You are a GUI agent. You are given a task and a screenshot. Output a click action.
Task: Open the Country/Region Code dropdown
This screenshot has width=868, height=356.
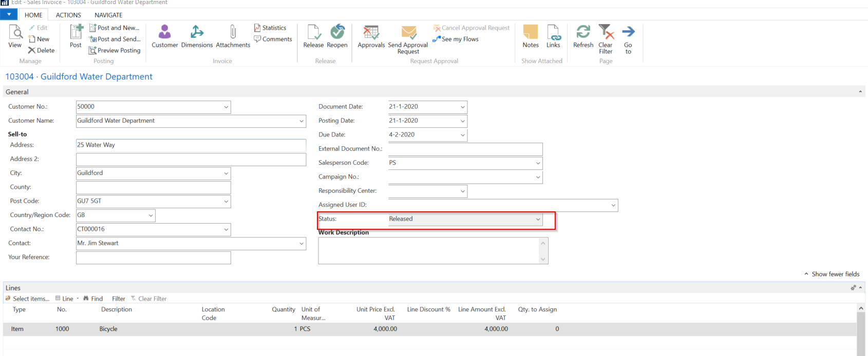150,215
